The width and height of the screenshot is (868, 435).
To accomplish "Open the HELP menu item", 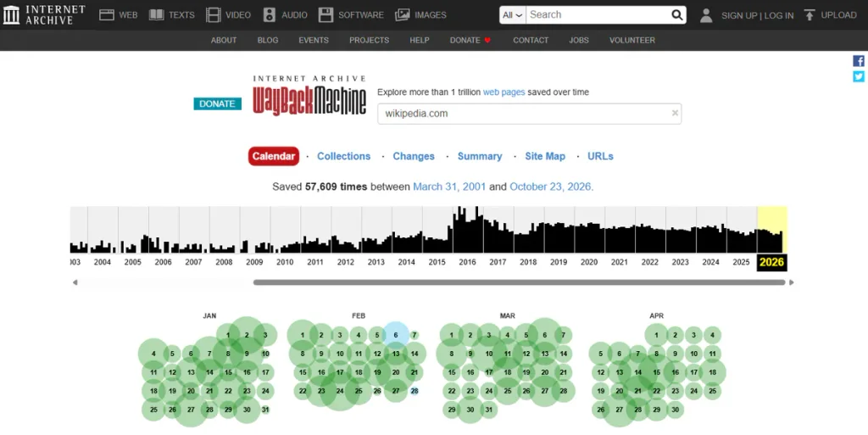I will 420,40.
